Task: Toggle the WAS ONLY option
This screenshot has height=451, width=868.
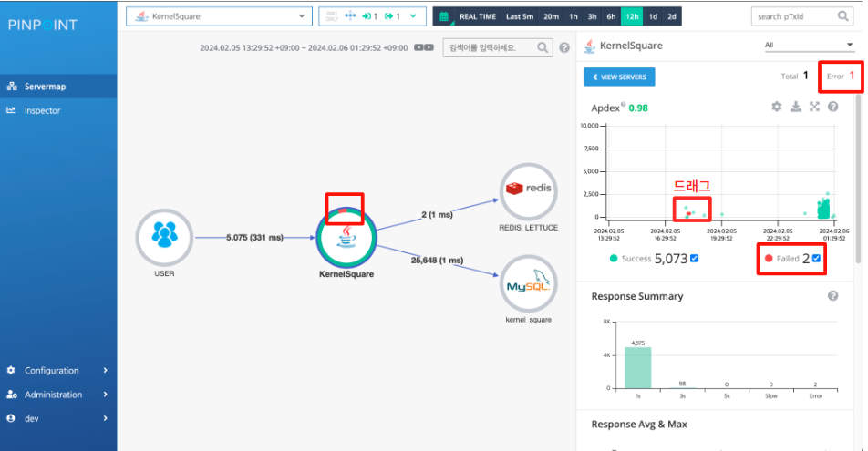Action: click(x=332, y=16)
